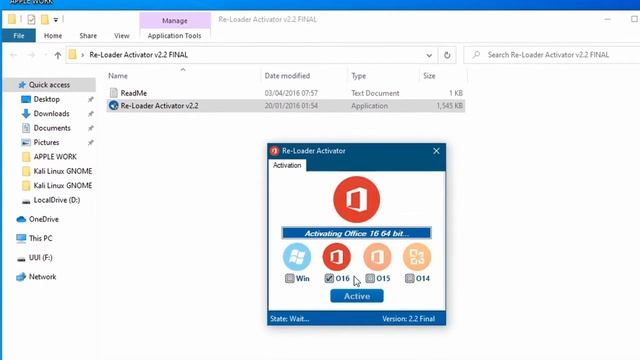Open the File menu tab

[19, 36]
